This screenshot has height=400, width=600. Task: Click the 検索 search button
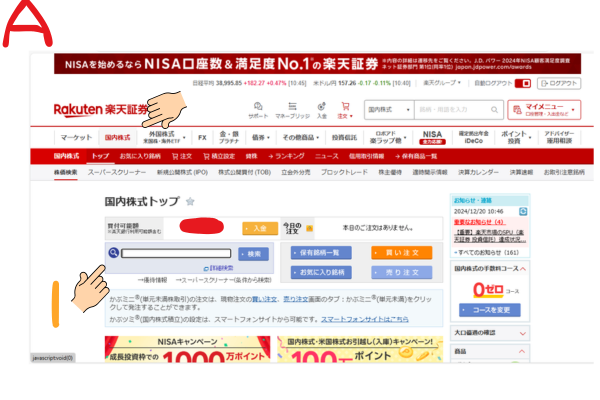click(x=253, y=254)
